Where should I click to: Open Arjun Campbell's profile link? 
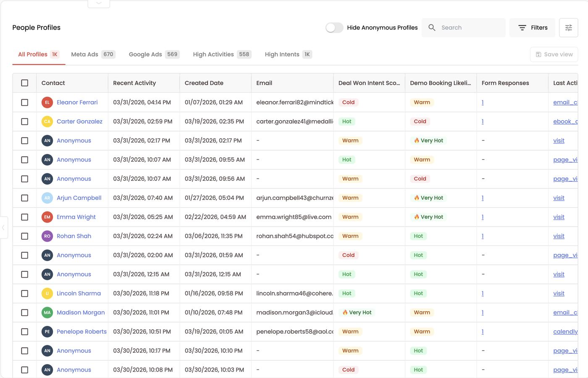coord(79,198)
